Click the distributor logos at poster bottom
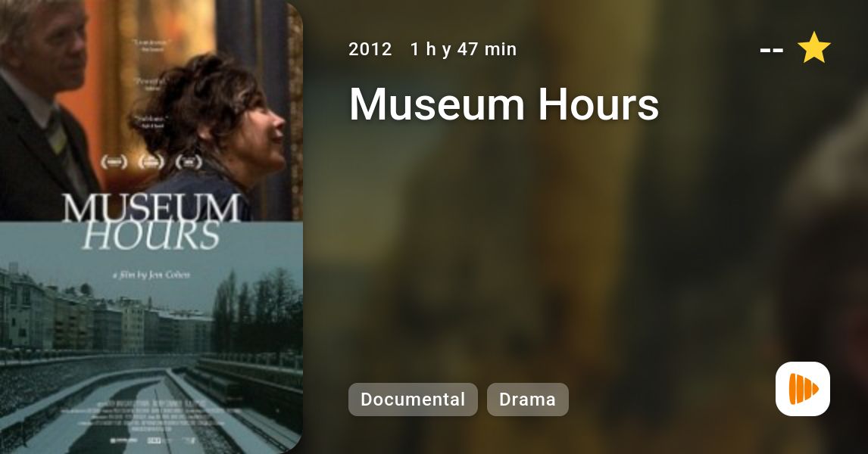This screenshot has height=454, width=868. pyautogui.click(x=152, y=440)
